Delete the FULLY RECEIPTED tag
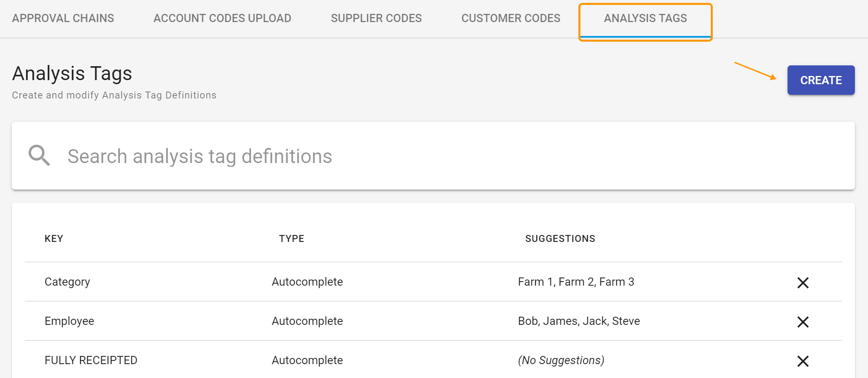 pyautogui.click(x=803, y=361)
